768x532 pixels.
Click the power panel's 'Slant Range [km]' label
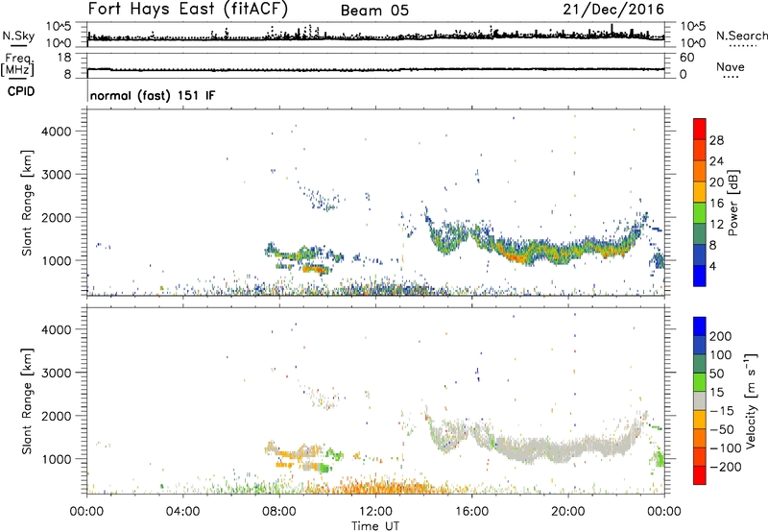pyautogui.click(x=27, y=204)
